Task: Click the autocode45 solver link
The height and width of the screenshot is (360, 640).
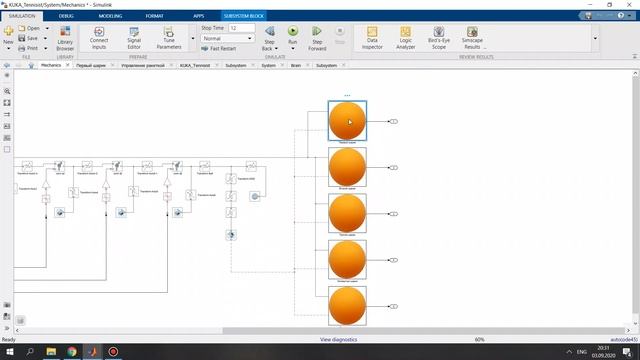Action: pyautogui.click(x=624, y=340)
